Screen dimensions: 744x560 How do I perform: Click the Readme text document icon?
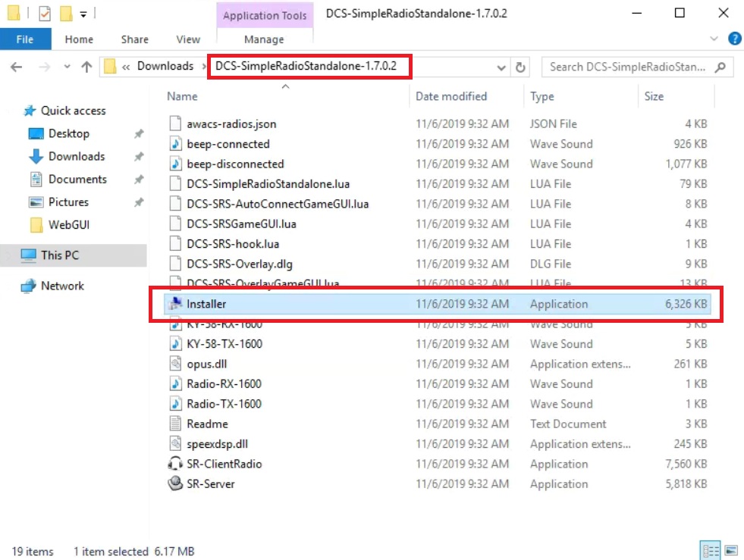pyautogui.click(x=175, y=424)
